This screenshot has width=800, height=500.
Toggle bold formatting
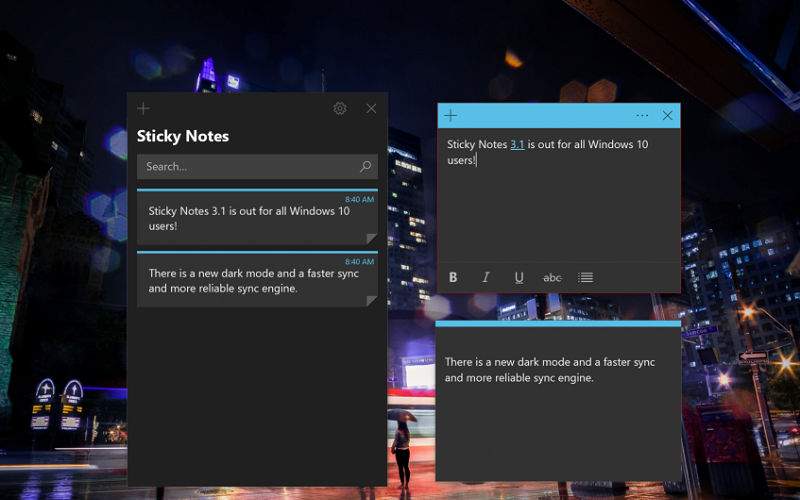point(453,277)
